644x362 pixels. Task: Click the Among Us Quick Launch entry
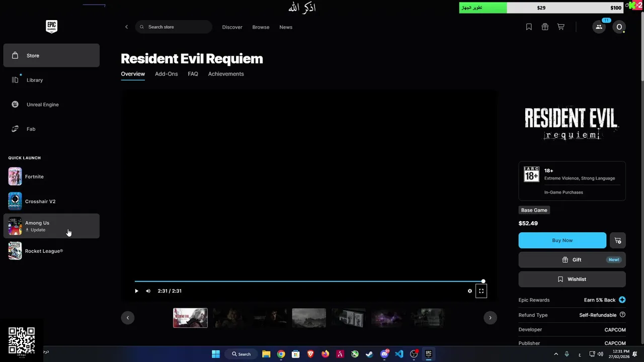coord(51,226)
